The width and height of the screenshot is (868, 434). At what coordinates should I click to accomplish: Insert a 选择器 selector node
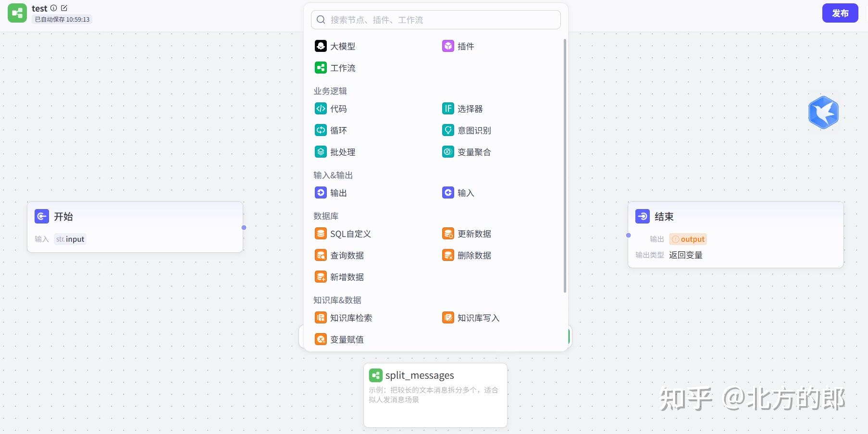462,109
